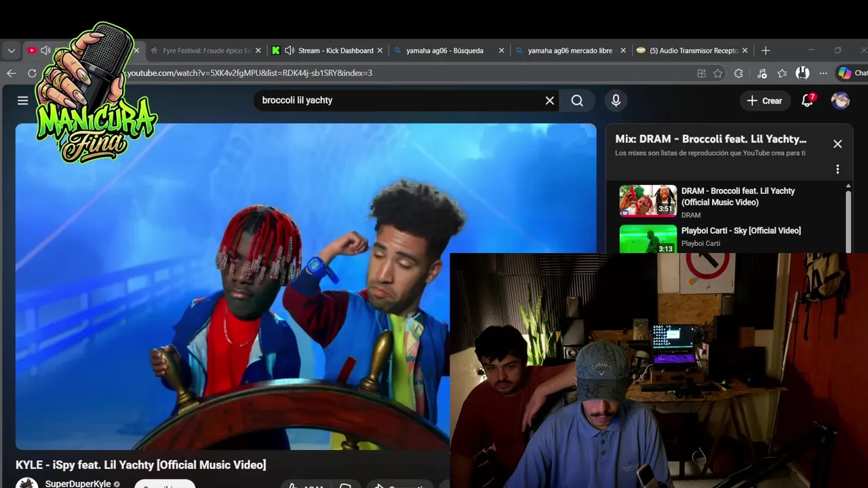Open the Copilot Chat button
Viewport: 868px width, 488px height.
pos(852,73)
